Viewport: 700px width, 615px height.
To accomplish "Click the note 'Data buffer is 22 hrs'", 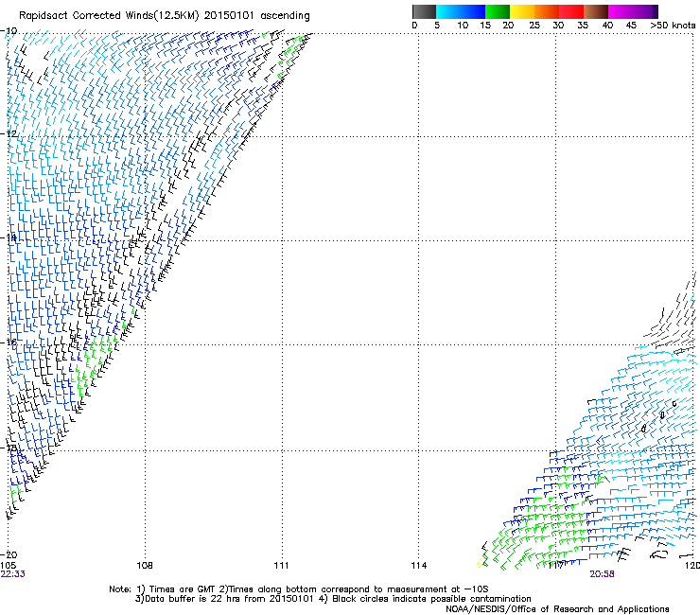I will coord(193,599).
